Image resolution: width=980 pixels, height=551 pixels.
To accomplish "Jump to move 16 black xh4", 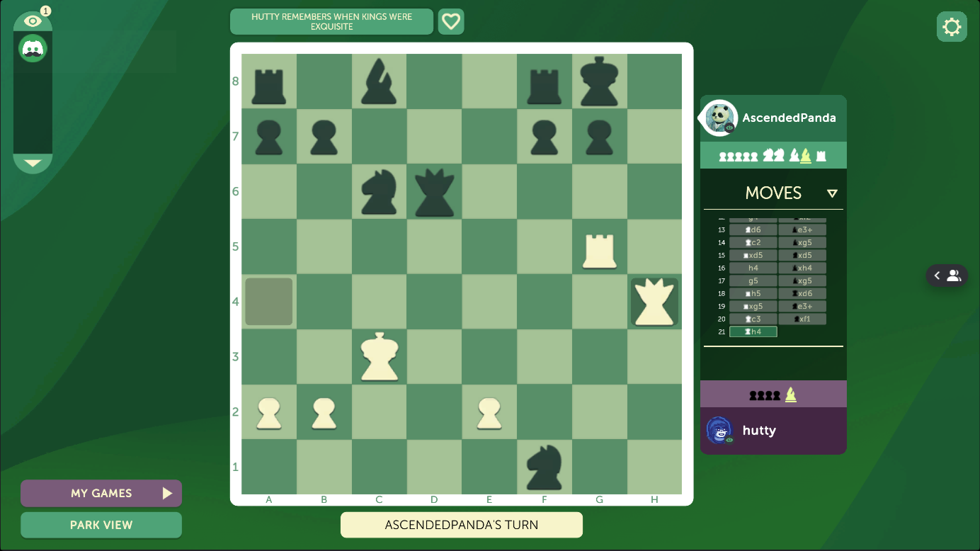I will [x=802, y=268].
